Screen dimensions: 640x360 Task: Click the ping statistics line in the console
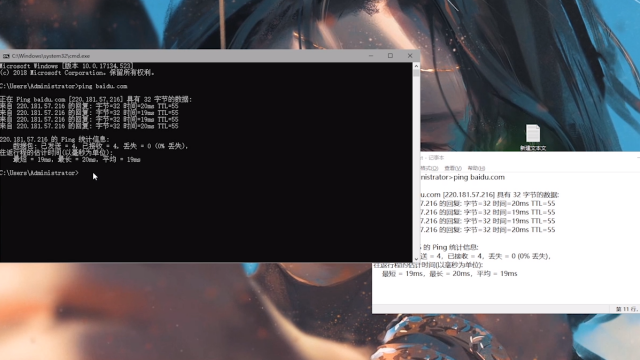coord(55,139)
